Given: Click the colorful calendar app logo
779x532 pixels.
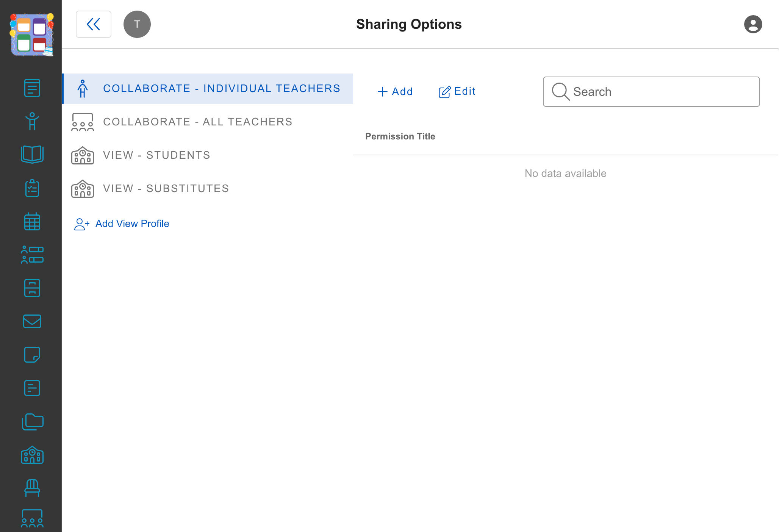Looking at the screenshot, I should pyautogui.click(x=32, y=35).
